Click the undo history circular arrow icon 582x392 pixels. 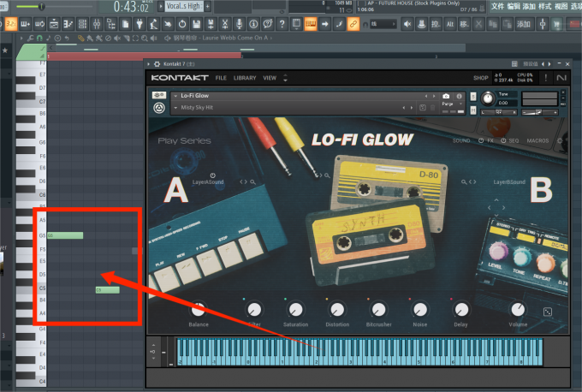[x=182, y=24]
